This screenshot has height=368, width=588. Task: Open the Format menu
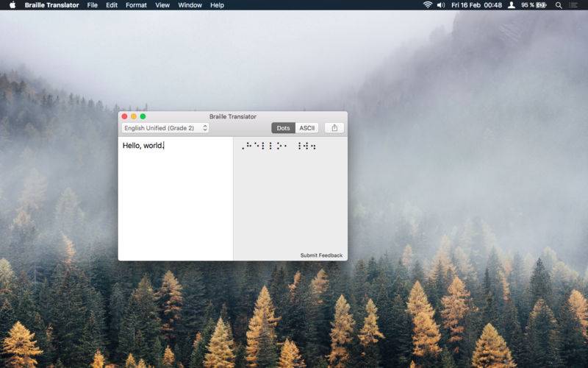coord(136,5)
